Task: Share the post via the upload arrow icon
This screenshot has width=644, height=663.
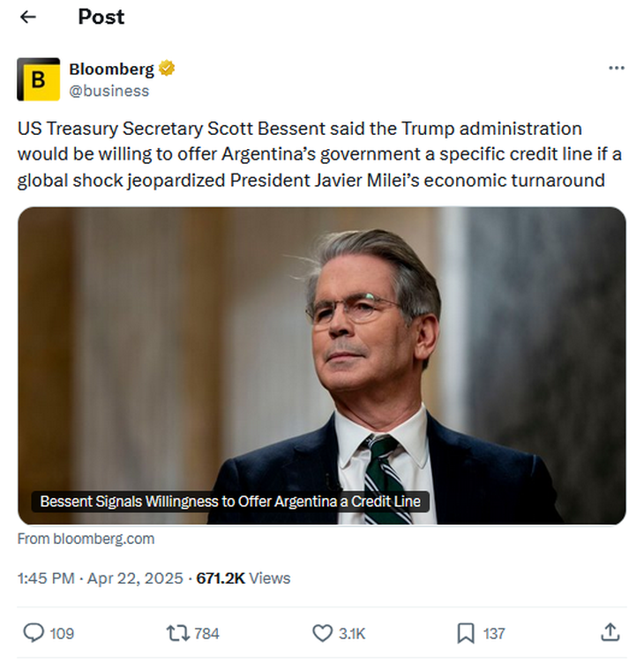Action: pos(610,632)
